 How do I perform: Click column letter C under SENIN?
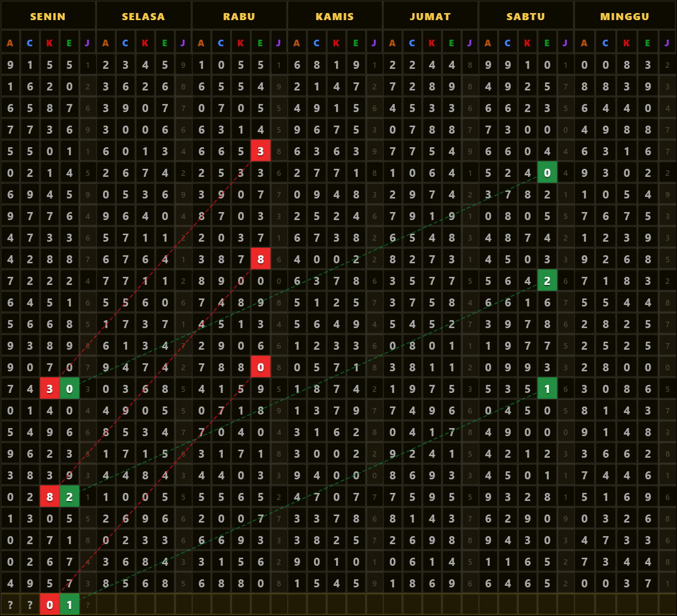pyautogui.click(x=30, y=43)
